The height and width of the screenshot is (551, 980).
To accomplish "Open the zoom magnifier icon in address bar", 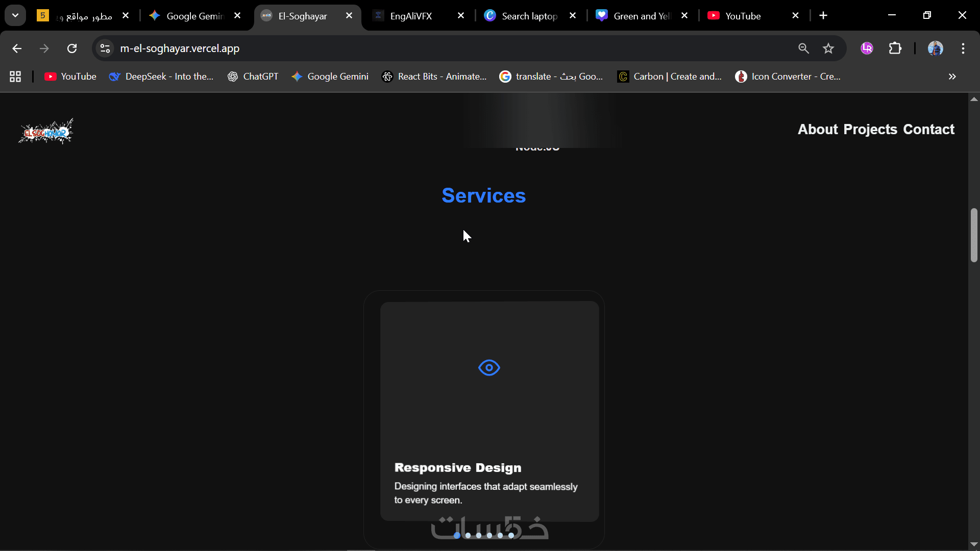I will click(803, 48).
